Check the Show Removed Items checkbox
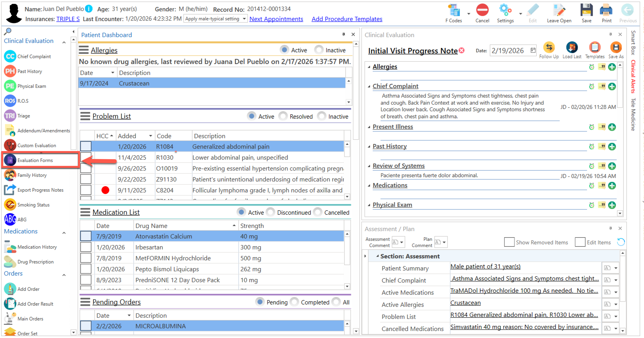 coord(509,242)
